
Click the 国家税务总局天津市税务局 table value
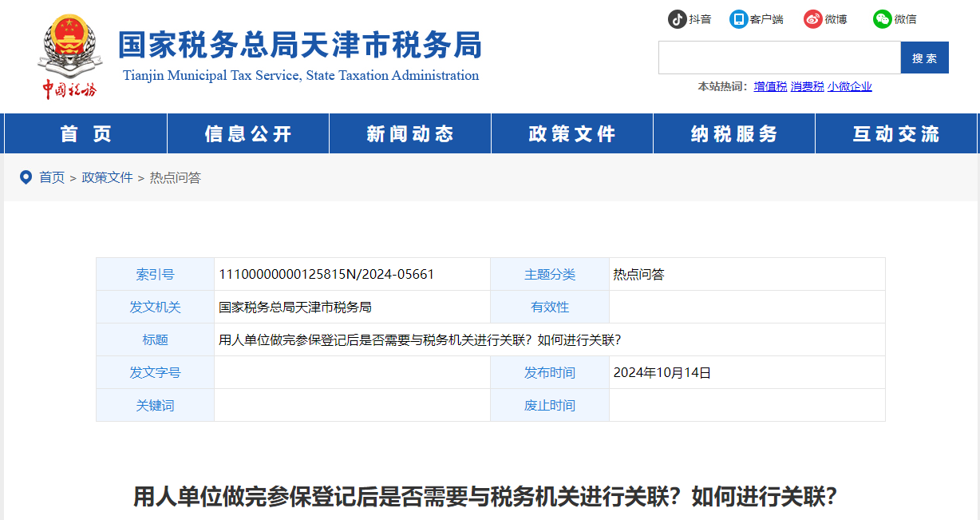click(x=295, y=307)
